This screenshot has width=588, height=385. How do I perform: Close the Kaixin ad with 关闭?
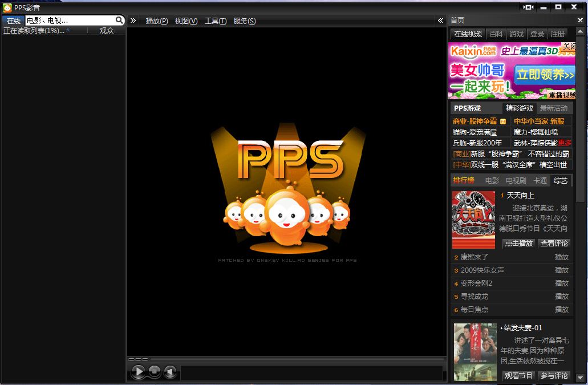569,46
